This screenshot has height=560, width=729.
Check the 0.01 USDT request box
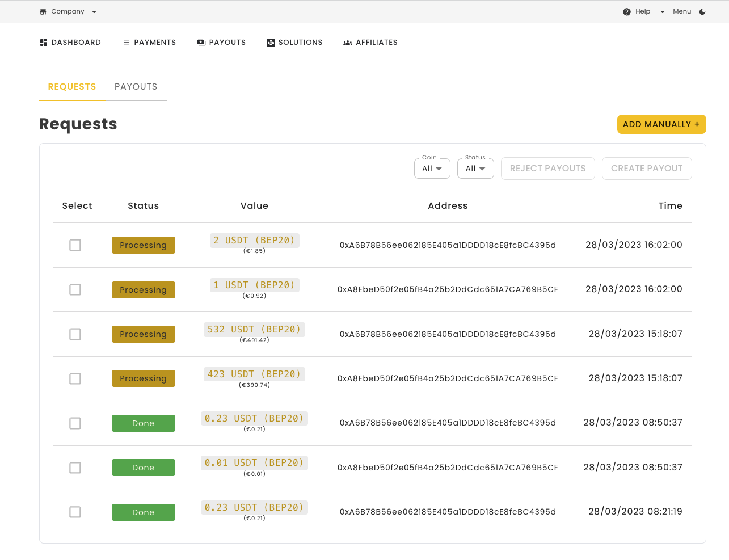tap(75, 468)
